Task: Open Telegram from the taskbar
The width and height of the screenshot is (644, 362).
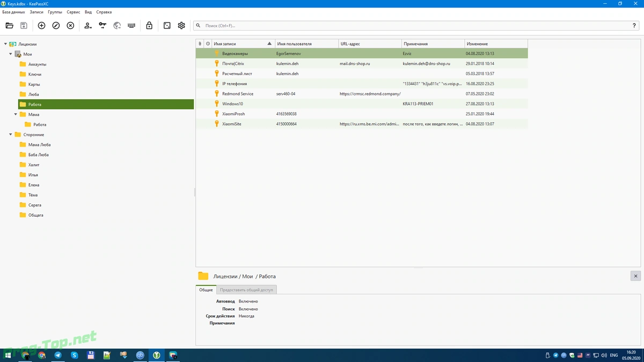Action: (x=57, y=355)
